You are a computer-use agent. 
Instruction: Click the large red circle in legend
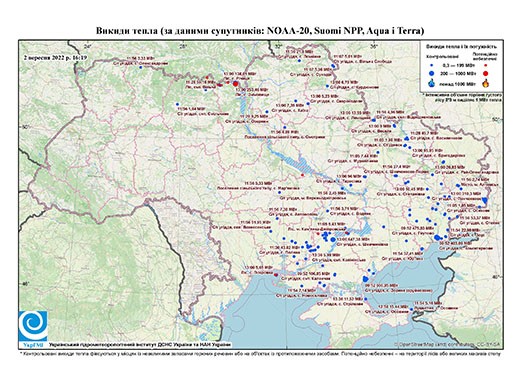[486, 73]
